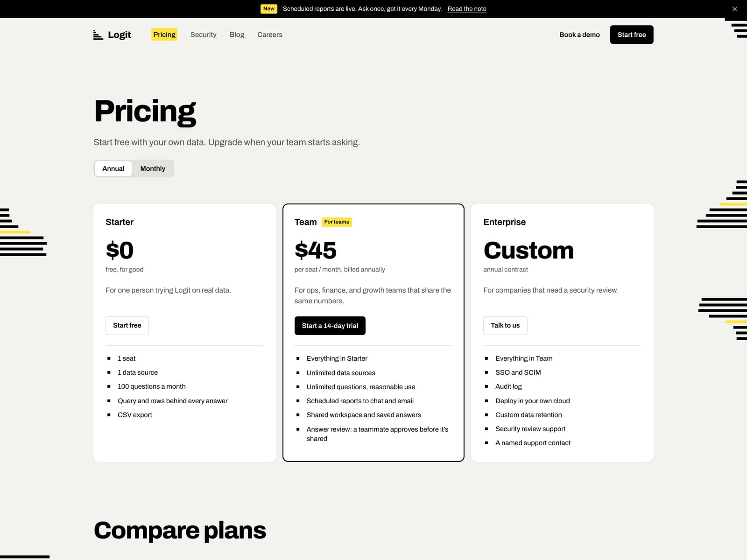Click Talk to us for Enterprise

tap(505, 326)
